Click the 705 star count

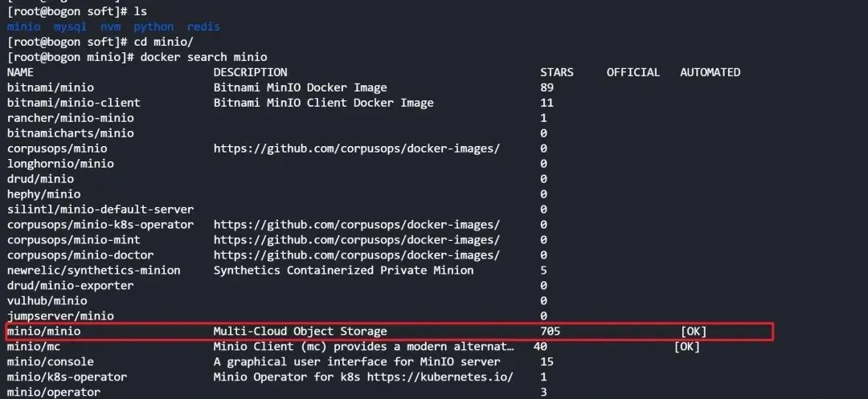coord(551,331)
